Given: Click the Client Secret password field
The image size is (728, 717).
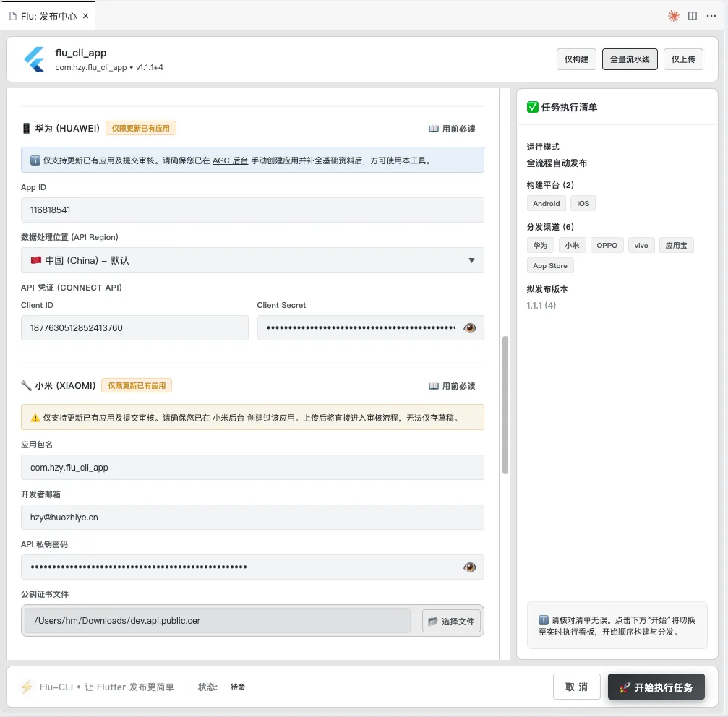Looking at the screenshot, I should [370, 327].
